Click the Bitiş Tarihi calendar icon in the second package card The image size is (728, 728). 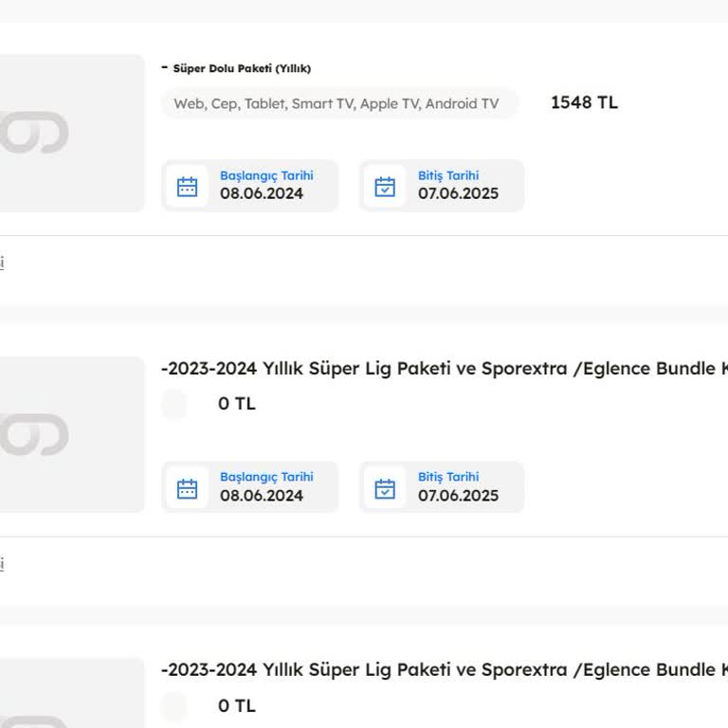point(385,488)
